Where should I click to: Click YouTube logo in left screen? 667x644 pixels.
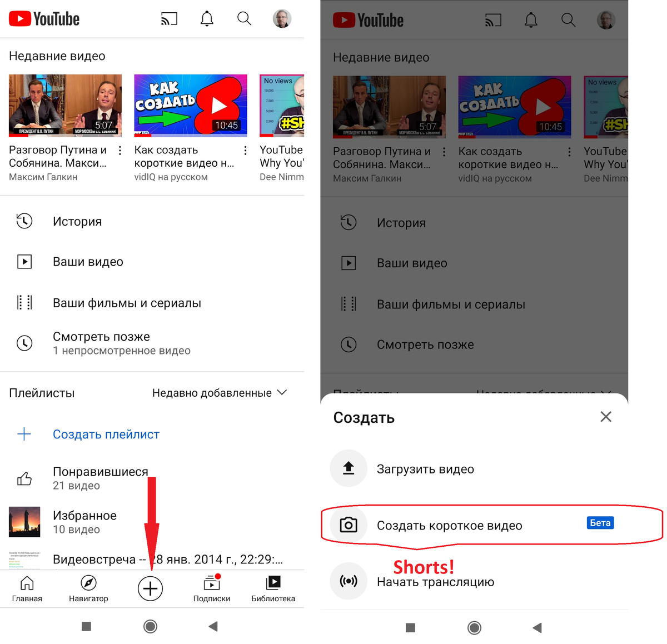44,19
